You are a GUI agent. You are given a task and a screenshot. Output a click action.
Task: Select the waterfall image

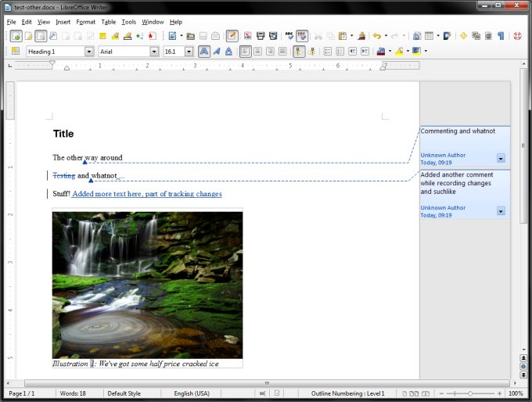click(x=148, y=285)
